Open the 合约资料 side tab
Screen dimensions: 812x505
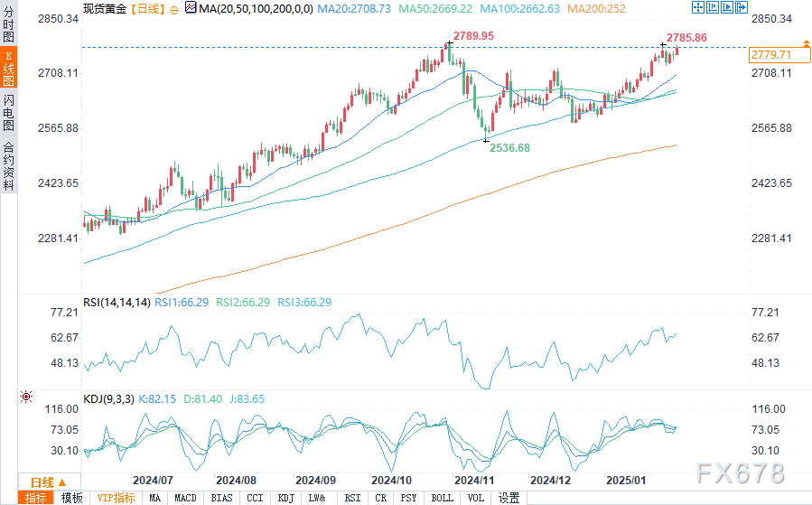coord(8,166)
